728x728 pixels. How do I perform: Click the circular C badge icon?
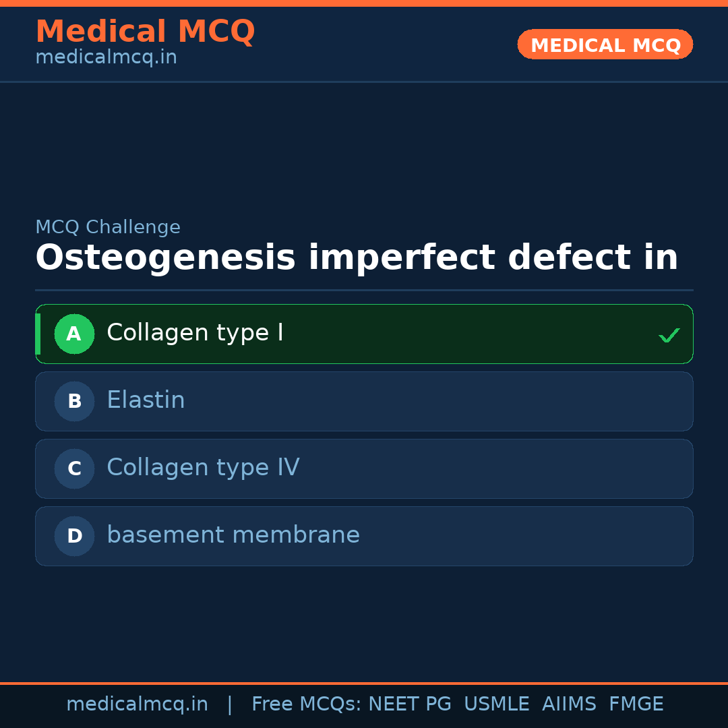pos(74,468)
